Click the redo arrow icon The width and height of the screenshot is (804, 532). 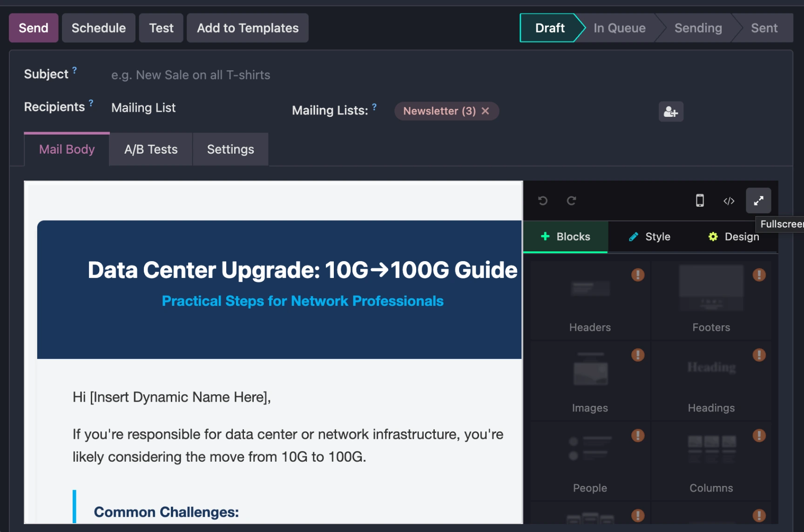pyautogui.click(x=571, y=201)
